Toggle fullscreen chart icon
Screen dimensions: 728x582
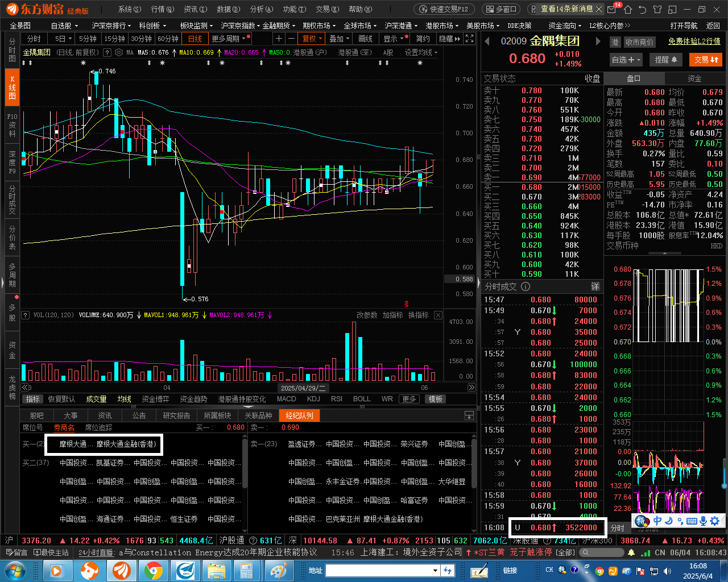point(469,39)
